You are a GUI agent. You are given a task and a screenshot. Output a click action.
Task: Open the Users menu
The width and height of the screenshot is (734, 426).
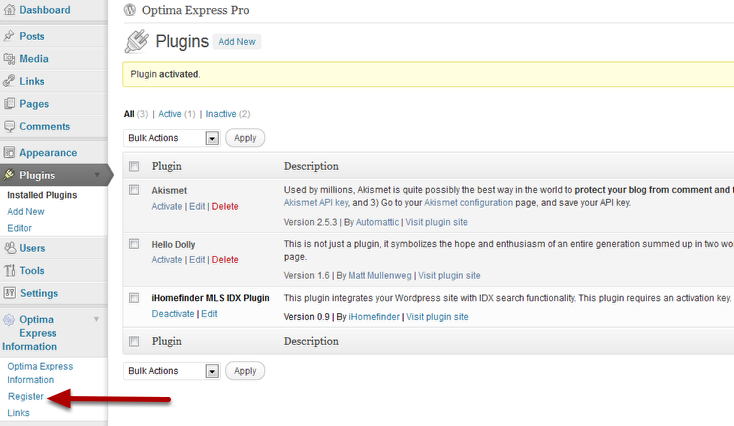pyautogui.click(x=32, y=248)
